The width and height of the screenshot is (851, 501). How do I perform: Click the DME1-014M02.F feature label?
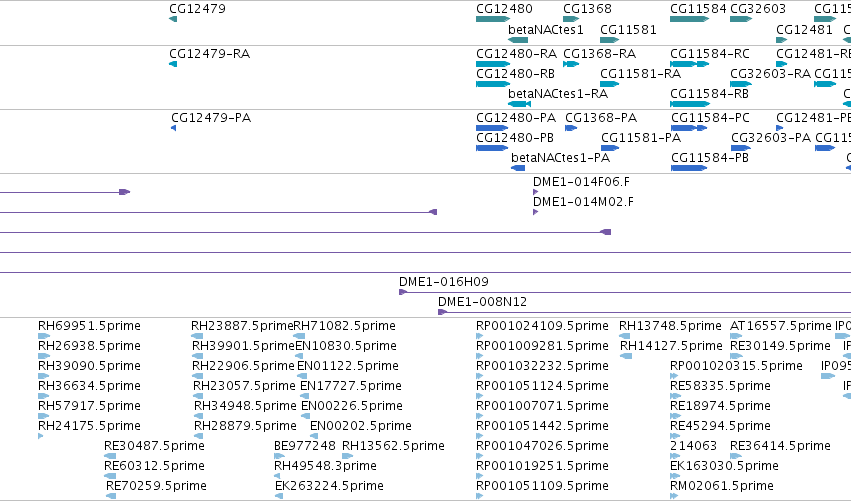click(583, 202)
